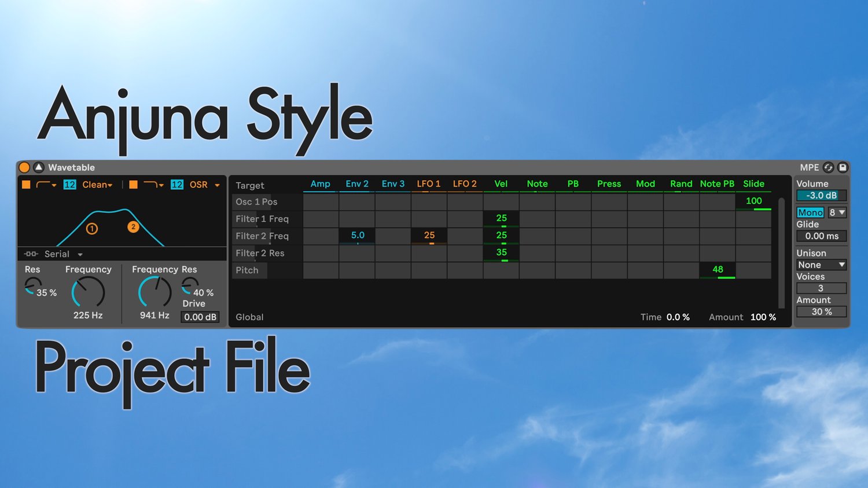Click the Unison Voices 3 field

(822, 288)
